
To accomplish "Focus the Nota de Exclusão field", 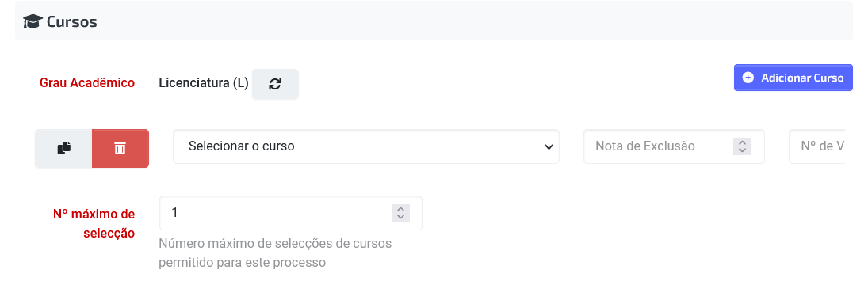I will click(674, 146).
